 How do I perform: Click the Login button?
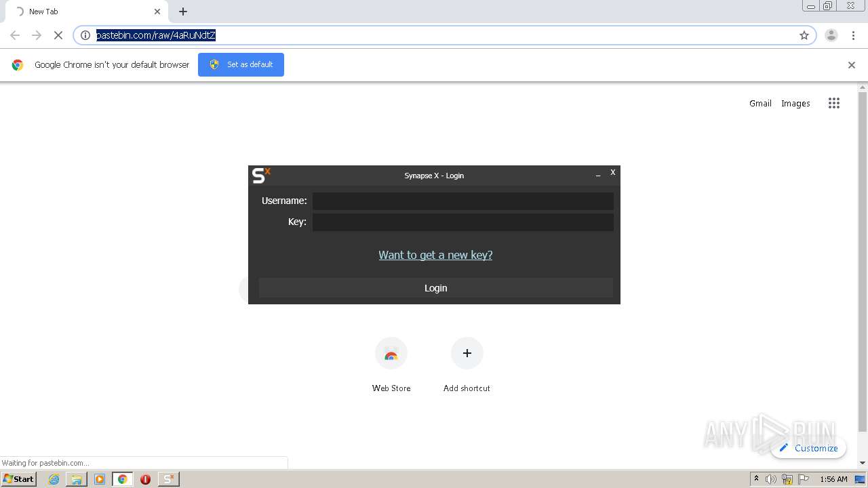click(435, 288)
